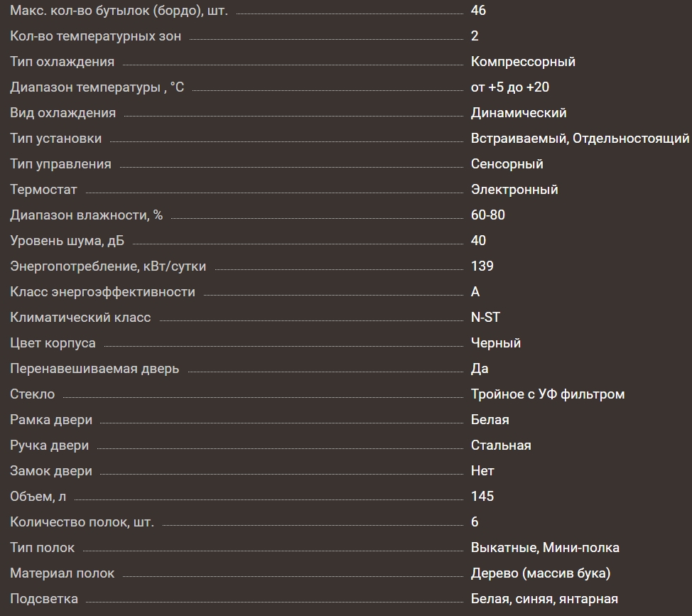Click the energy consumption value '139'
Viewport: 692px width, 616px height.
coord(482,266)
